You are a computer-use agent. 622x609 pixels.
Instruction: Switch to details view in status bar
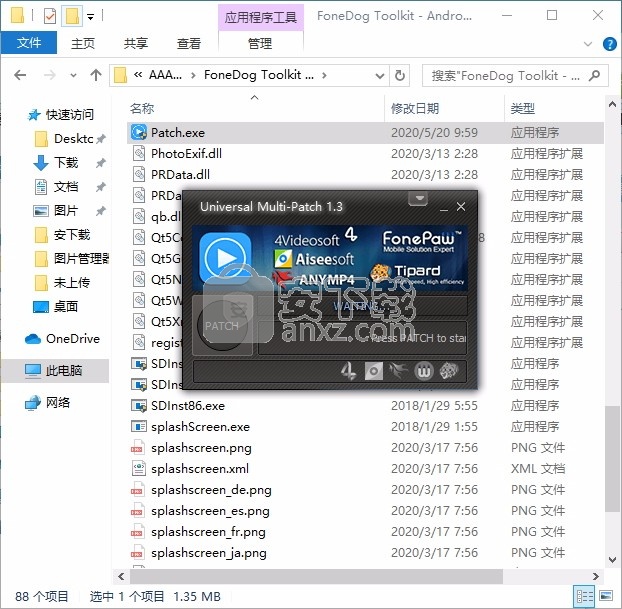pos(585,596)
